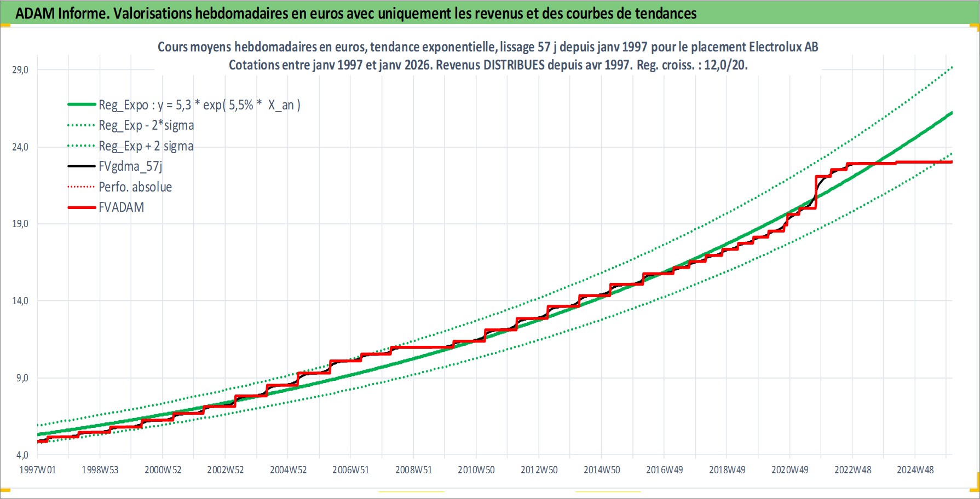Select the chart title mentioning Electrolux AB
This screenshot has height=499, width=980.
click(488, 47)
